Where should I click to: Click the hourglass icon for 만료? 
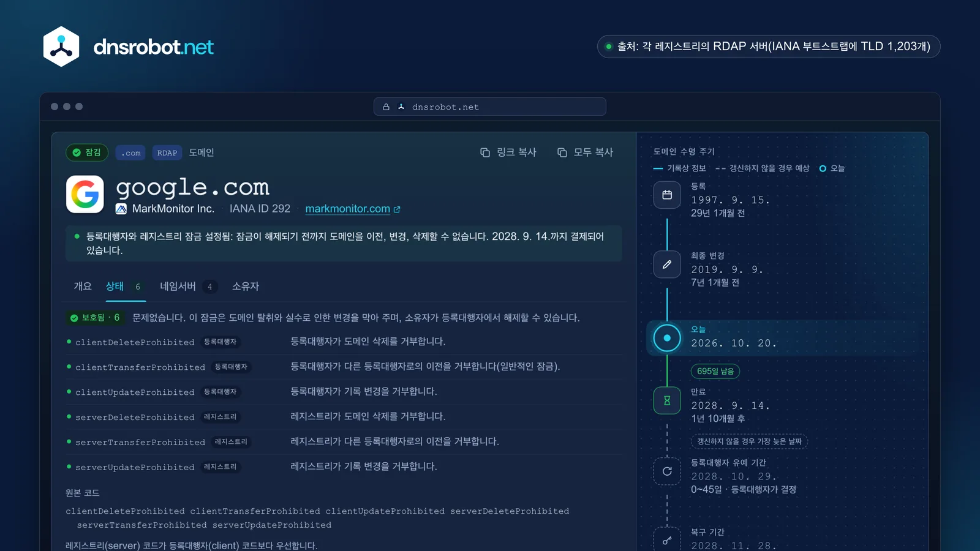667,400
